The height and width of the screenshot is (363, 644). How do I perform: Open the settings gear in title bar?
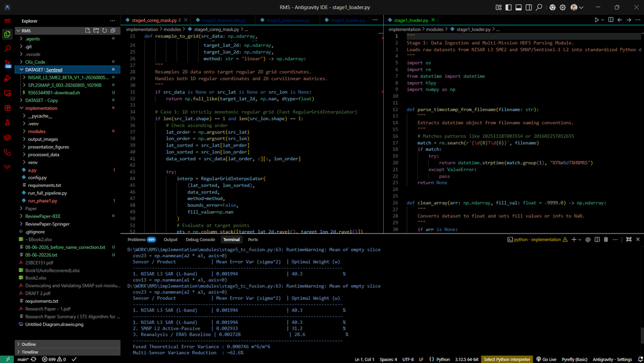563,8
